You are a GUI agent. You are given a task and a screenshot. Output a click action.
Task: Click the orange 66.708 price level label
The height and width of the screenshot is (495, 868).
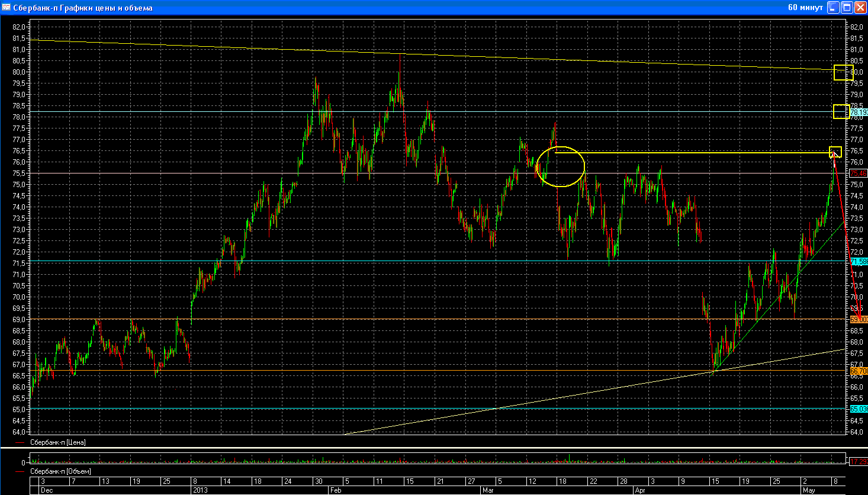click(x=858, y=371)
